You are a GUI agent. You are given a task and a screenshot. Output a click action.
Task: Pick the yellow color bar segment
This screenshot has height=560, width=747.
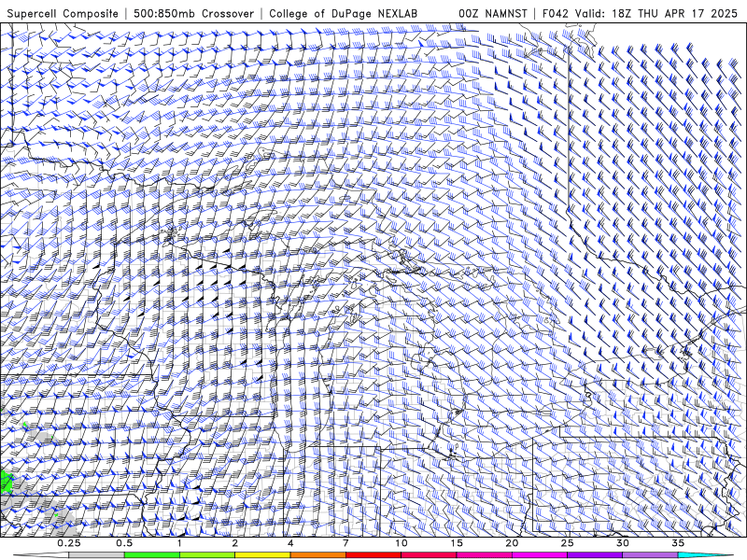tap(262, 555)
